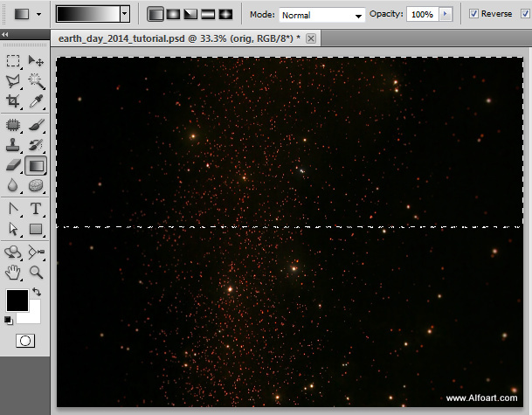Toggle Quick Mask mode

tap(25, 341)
